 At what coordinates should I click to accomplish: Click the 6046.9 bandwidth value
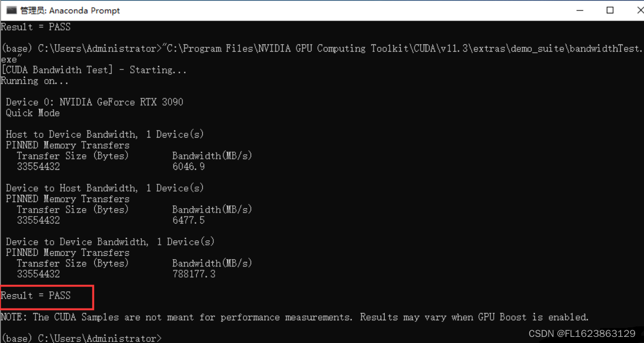click(188, 167)
